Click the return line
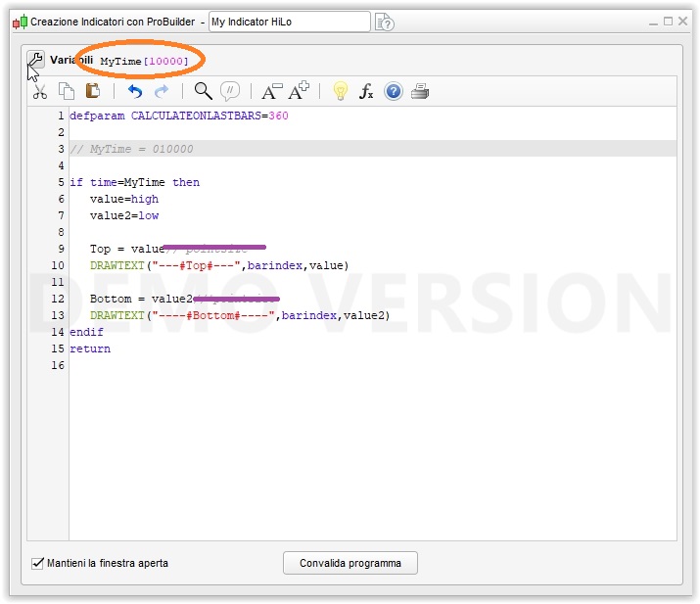 pyautogui.click(x=90, y=348)
